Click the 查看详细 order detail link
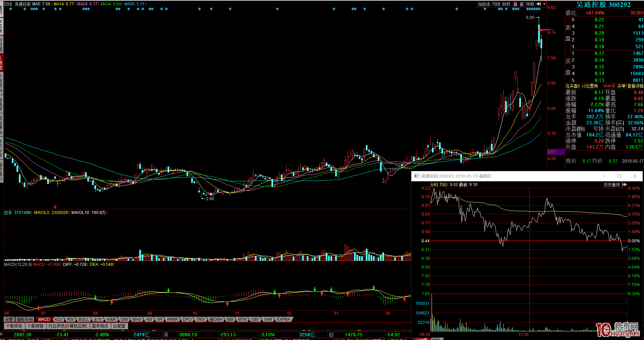The height and width of the screenshot is (340, 644). tap(635, 86)
